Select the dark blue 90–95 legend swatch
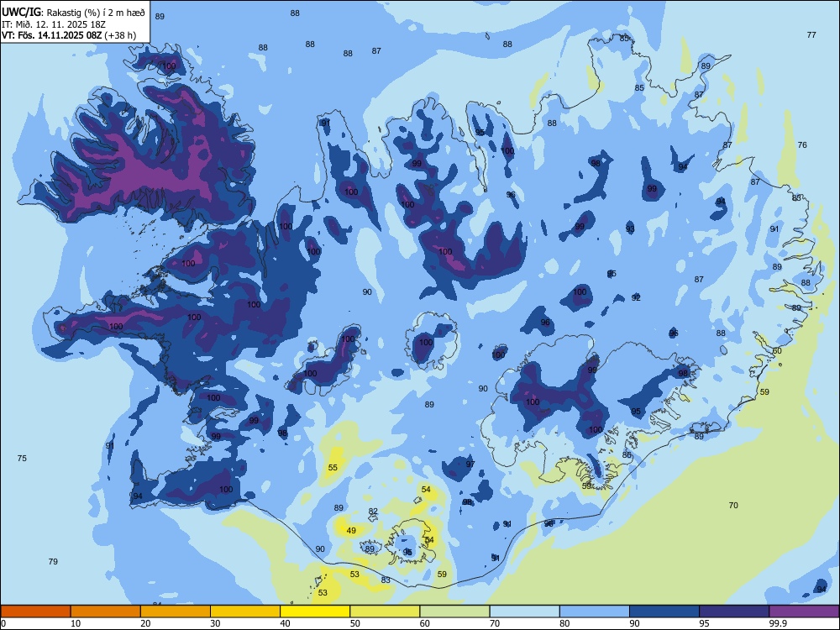This screenshot has width=840, height=630. (664, 612)
